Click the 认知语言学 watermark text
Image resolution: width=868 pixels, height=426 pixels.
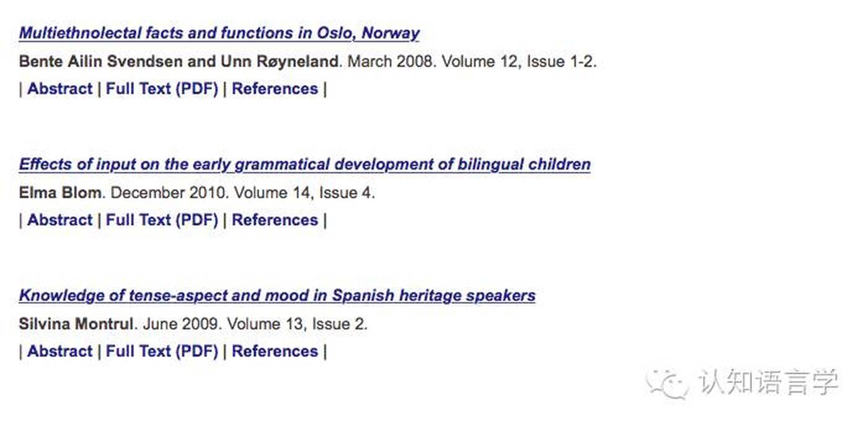(769, 382)
